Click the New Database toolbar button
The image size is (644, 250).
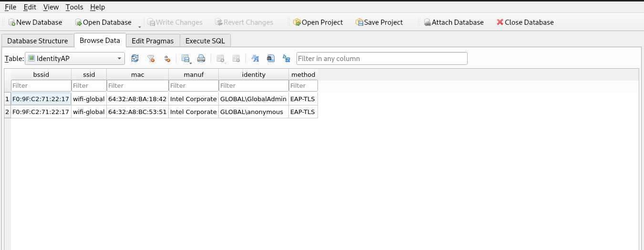pyautogui.click(x=35, y=22)
